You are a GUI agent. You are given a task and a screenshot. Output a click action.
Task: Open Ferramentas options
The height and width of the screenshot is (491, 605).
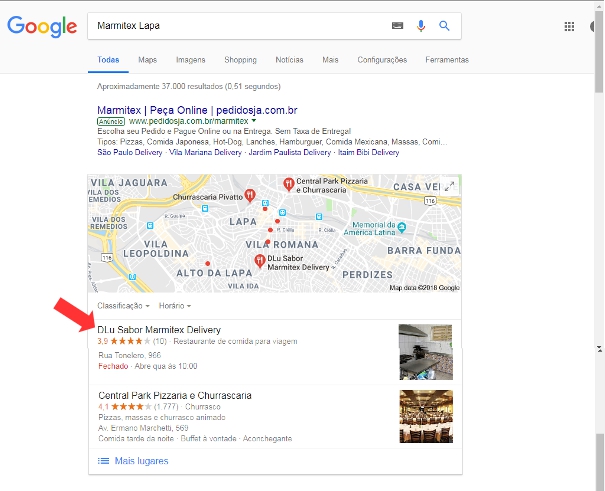(x=447, y=60)
